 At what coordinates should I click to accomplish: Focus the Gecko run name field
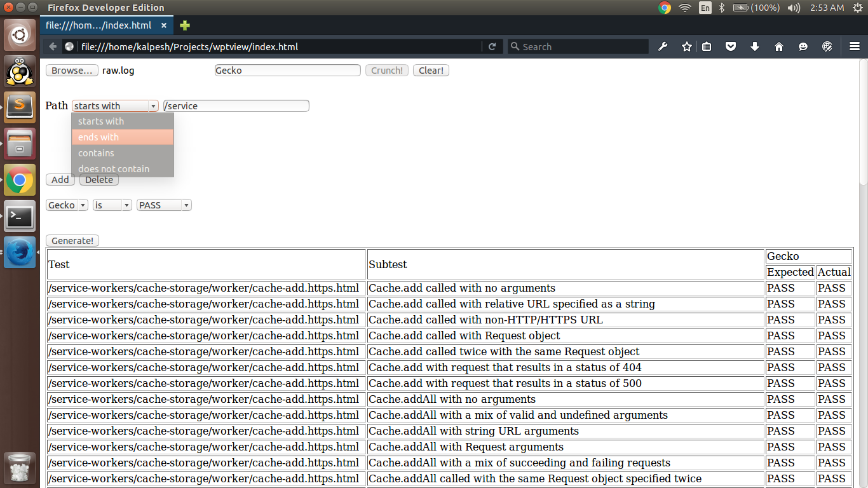coord(288,71)
